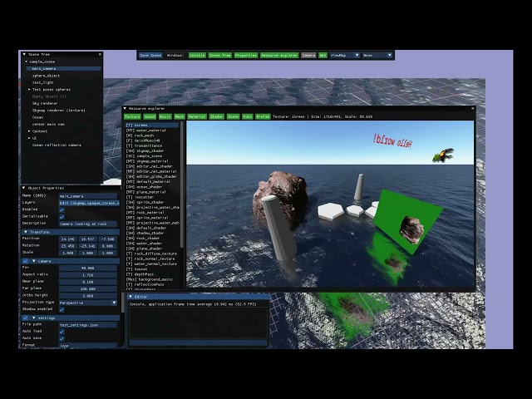The height and width of the screenshot is (399, 532).
Task: Select the Scene resource filter
Action: [x=233, y=116]
